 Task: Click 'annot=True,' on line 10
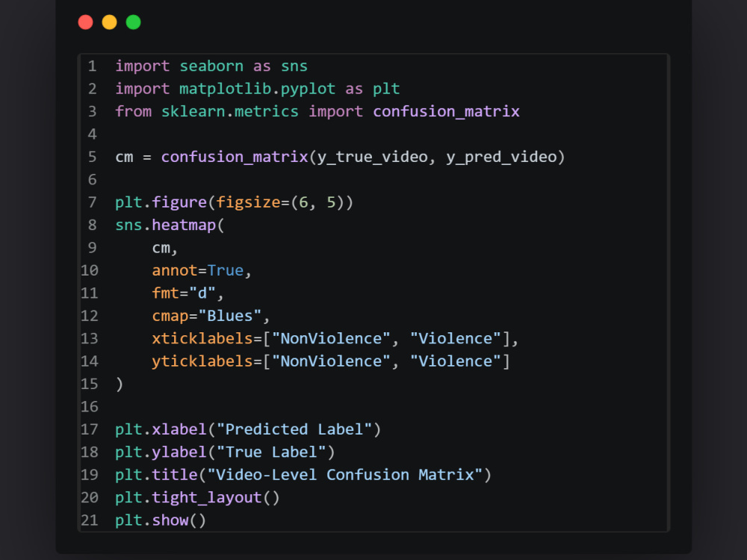[202, 270]
